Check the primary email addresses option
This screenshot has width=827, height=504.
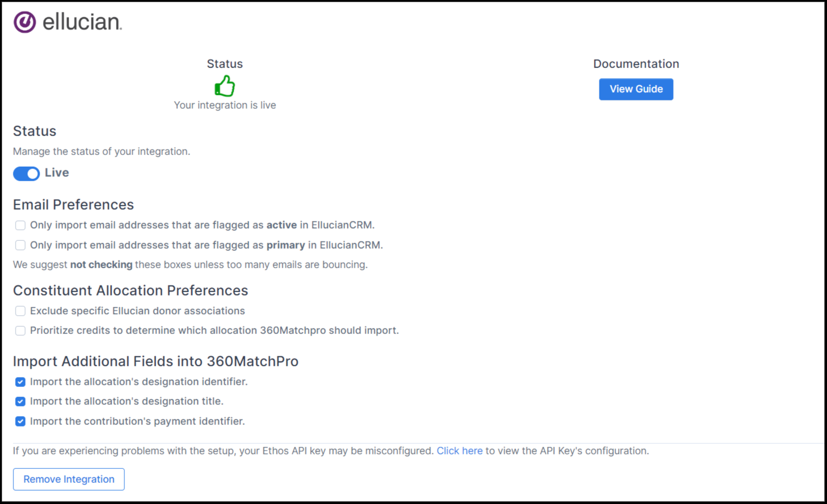(20, 245)
